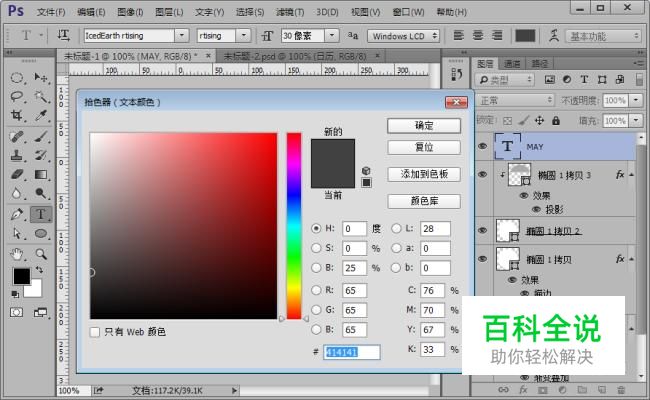
Task: Switch to the 通道 panel tab
Action: [512, 63]
